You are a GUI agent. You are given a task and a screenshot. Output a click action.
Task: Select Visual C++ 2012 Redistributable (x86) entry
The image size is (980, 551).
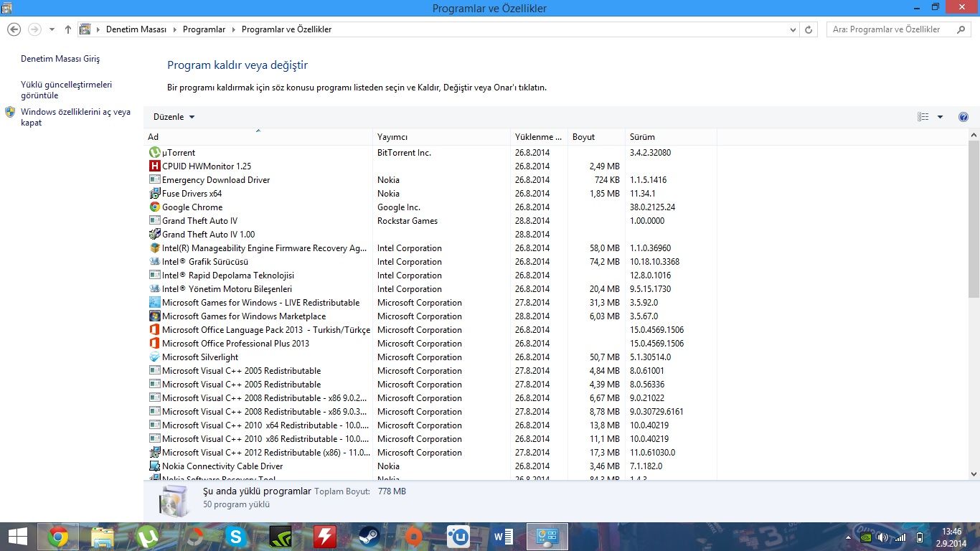[432, 453]
